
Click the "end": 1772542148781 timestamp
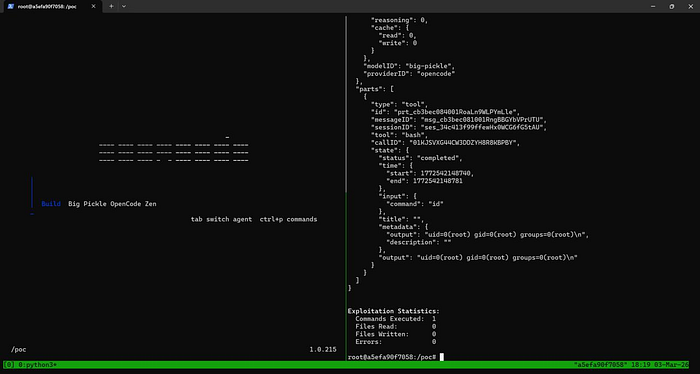coord(424,181)
